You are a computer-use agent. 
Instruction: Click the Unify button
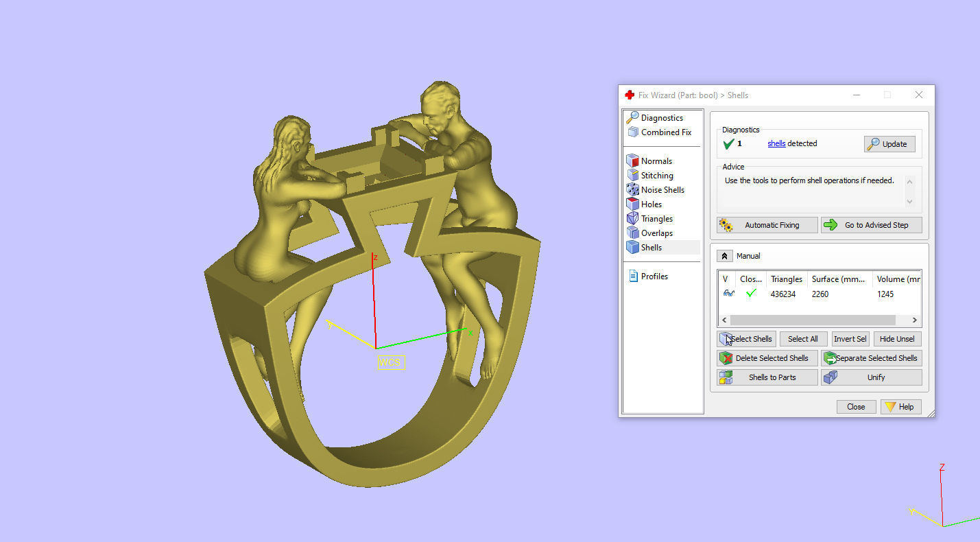click(x=872, y=377)
